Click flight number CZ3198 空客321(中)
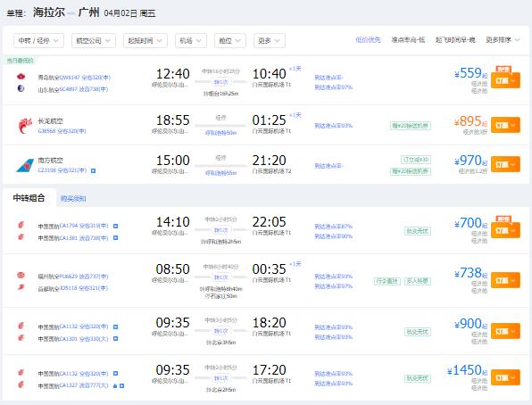 pos(62,170)
